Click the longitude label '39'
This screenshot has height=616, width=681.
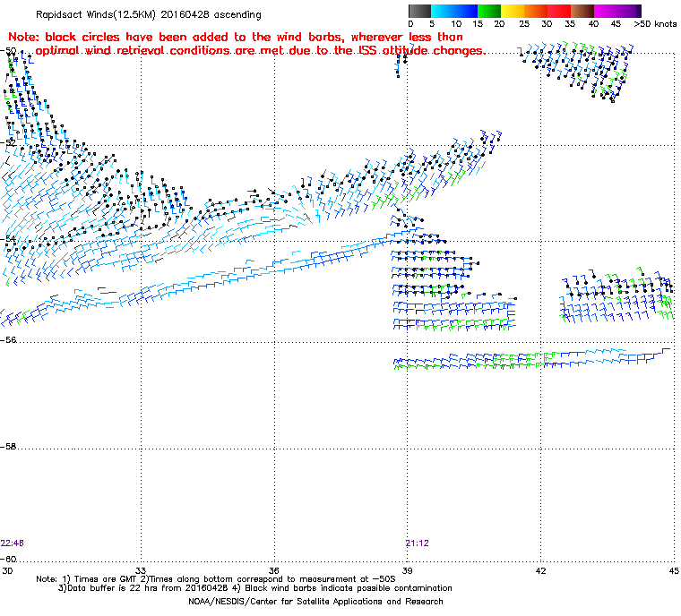(408, 570)
